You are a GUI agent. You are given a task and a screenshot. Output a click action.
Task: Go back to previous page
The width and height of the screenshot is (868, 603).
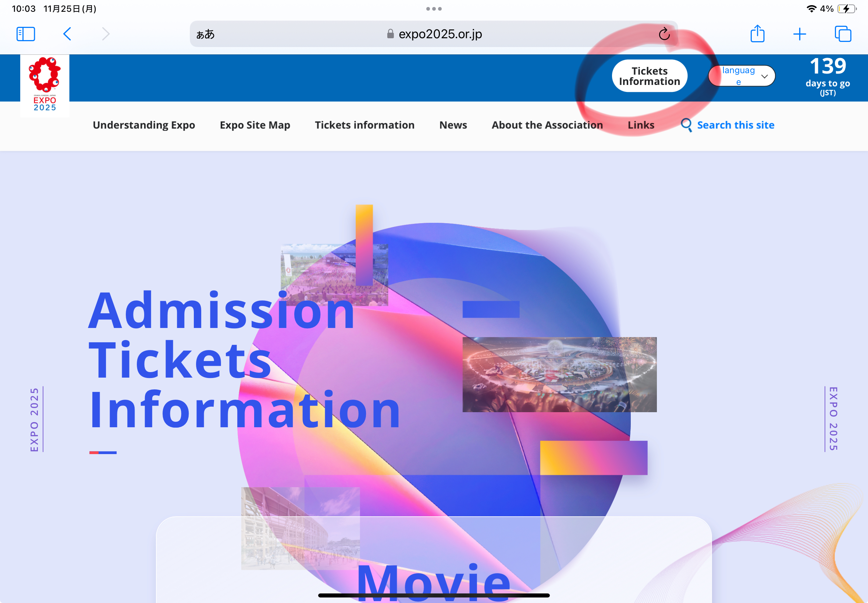(67, 34)
